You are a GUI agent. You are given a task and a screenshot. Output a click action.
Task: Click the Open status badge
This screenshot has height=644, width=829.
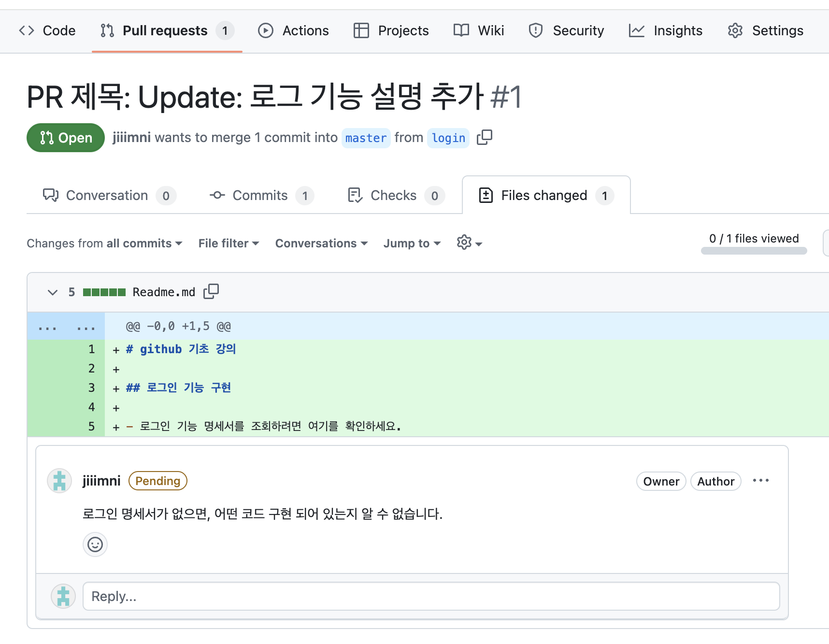click(66, 138)
